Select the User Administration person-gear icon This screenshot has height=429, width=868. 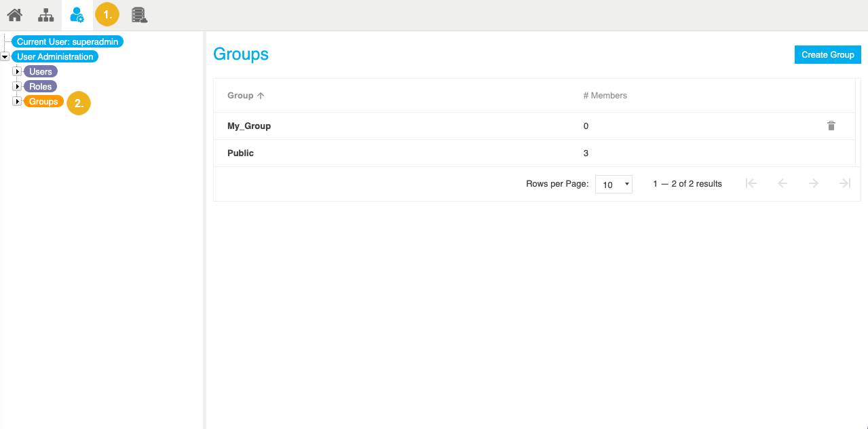tap(77, 14)
